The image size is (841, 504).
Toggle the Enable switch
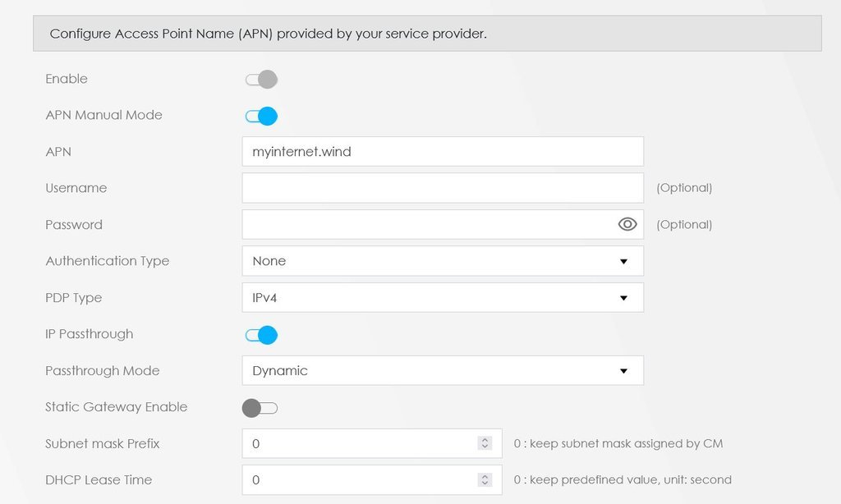point(261,80)
